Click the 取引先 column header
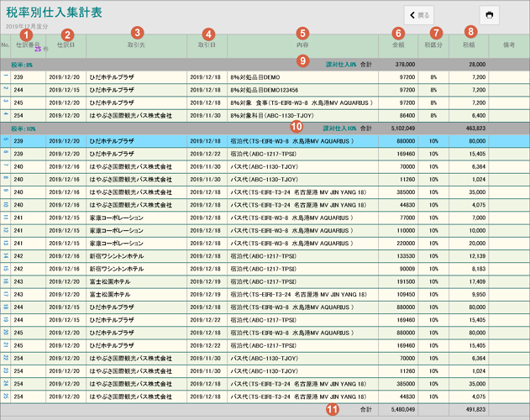This screenshot has width=530, height=420. pos(136,45)
